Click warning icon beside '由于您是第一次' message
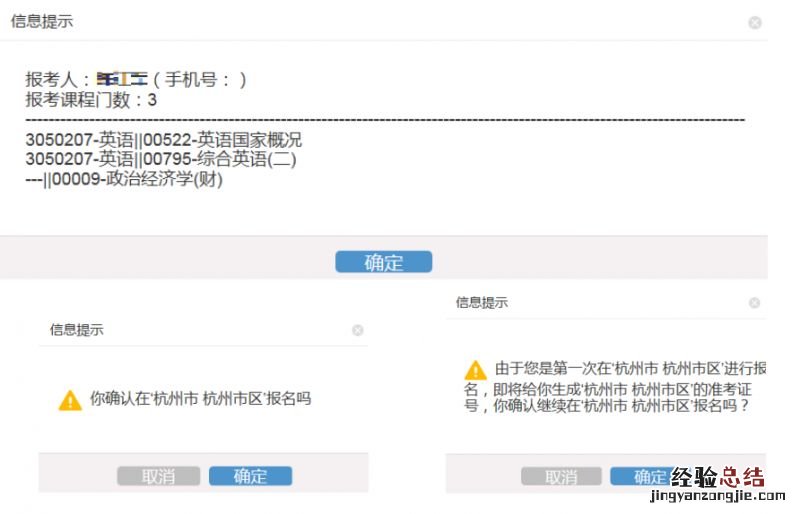Viewport: 800px width, 514px height. tap(476, 370)
